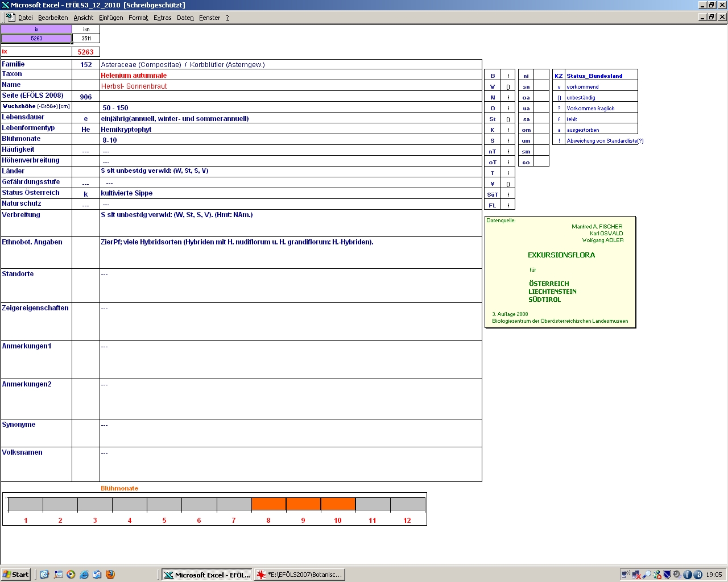Select the Bundesland code cell 'St'
Image resolution: width=728 pixels, height=582 pixels.
(493, 119)
